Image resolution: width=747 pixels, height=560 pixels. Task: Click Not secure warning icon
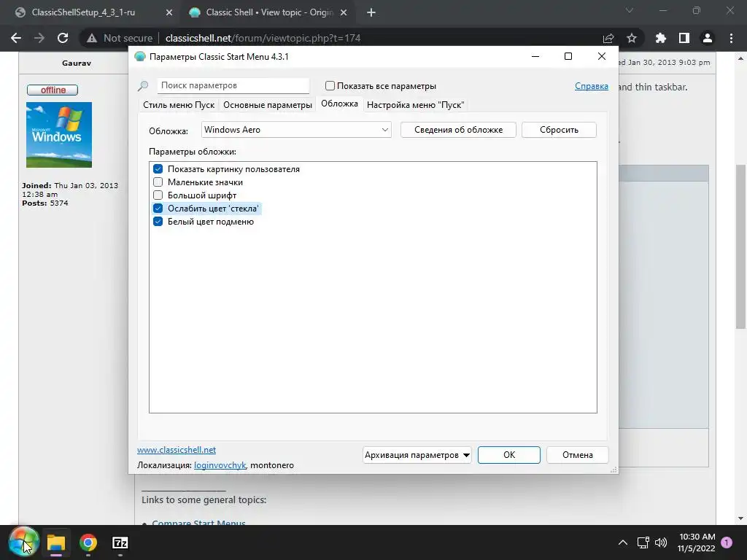click(x=92, y=38)
